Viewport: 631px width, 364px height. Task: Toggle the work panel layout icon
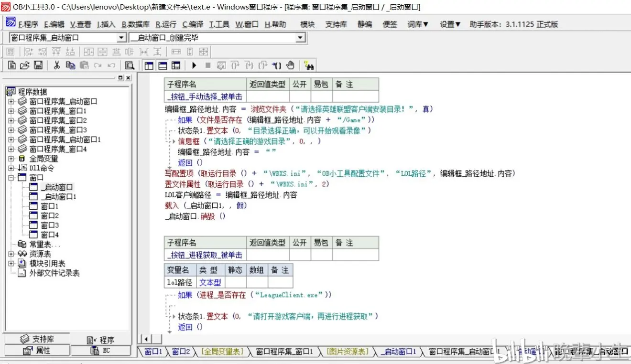tap(149, 65)
